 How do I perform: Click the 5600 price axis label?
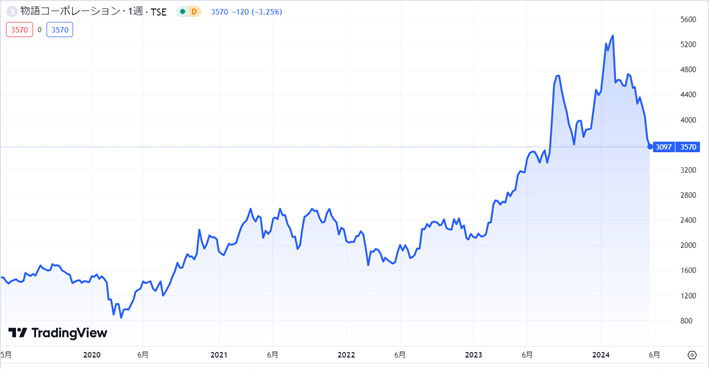[688, 19]
